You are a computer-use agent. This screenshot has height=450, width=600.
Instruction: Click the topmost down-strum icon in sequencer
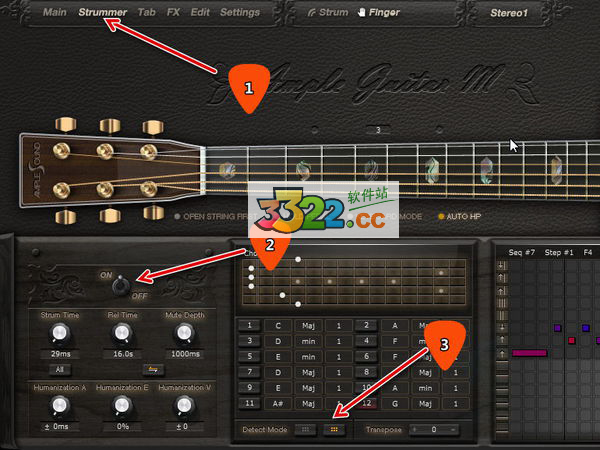502,265
